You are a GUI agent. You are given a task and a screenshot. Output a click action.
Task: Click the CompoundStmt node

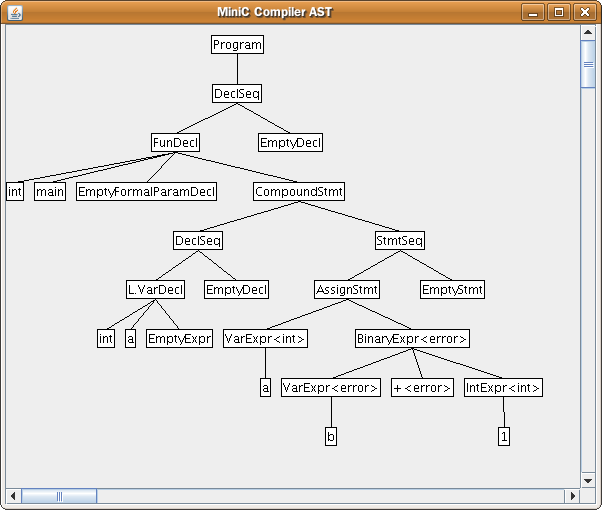(x=298, y=191)
